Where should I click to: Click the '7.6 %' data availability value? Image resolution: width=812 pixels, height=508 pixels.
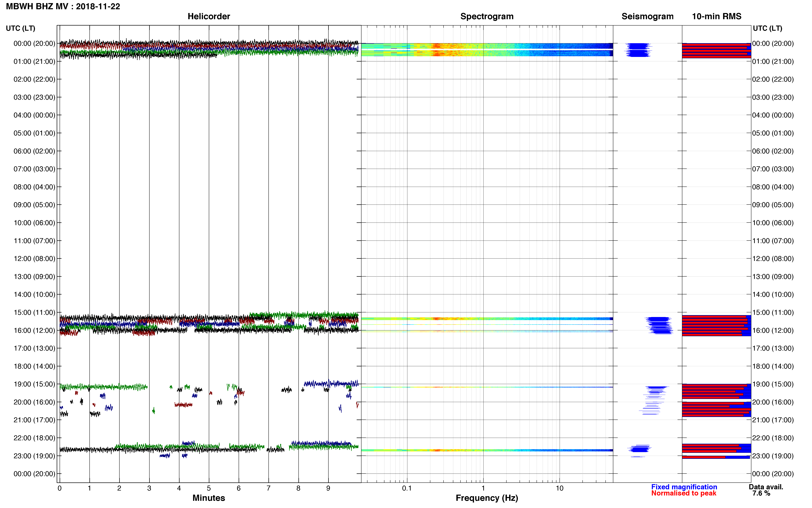coord(761,493)
